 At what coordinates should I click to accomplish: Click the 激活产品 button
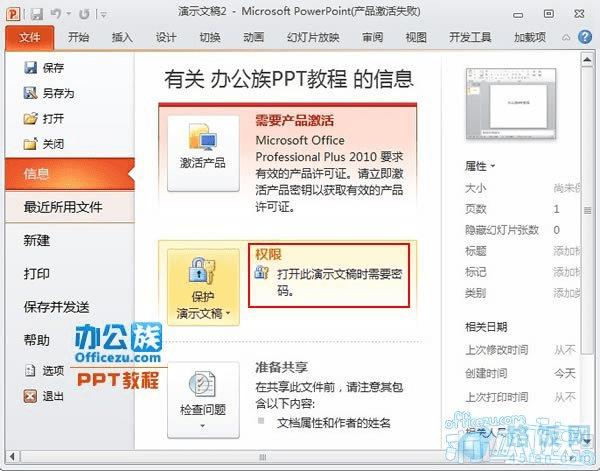(203, 153)
